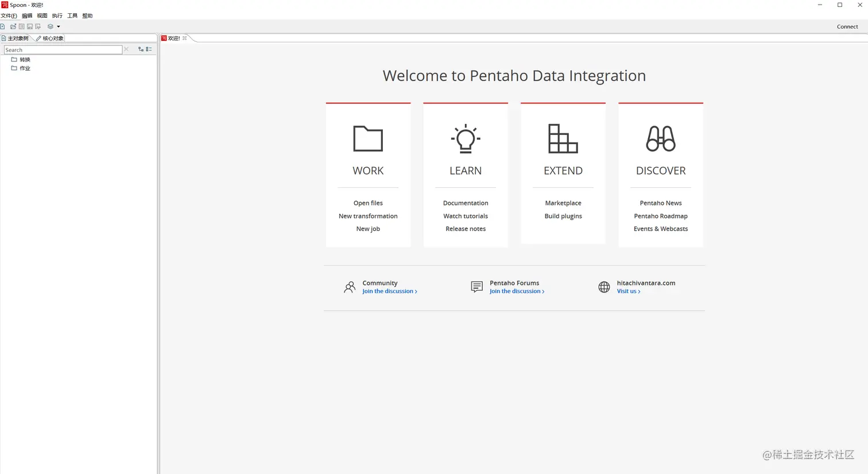Click the WORK folder icon

[368, 138]
